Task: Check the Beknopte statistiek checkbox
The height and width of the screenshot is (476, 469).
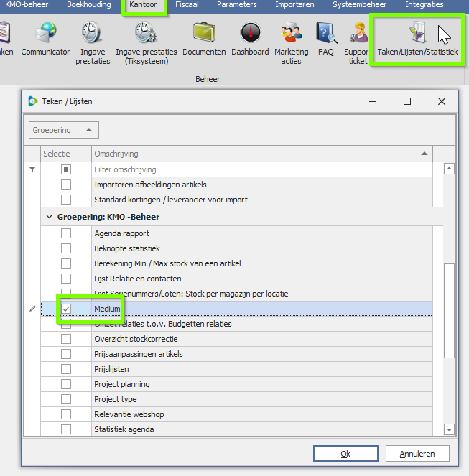Action: (x=66, y=248)
